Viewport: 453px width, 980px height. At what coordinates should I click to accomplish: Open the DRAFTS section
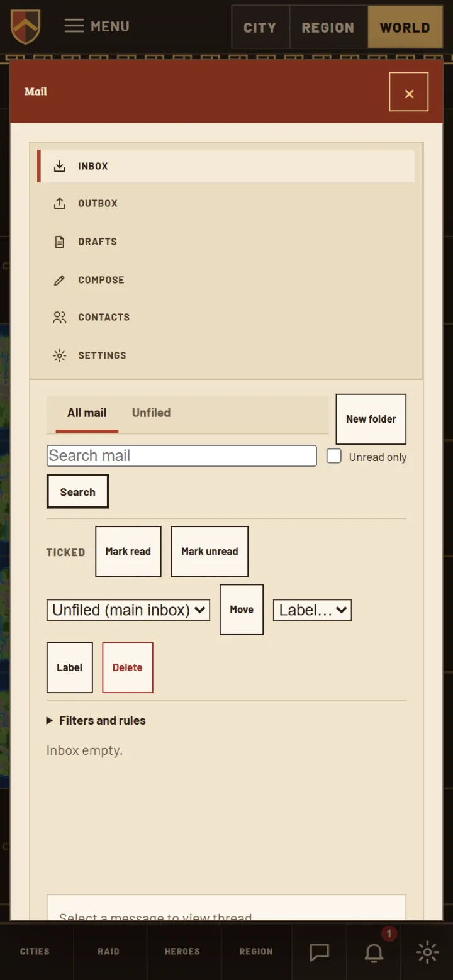226,242
